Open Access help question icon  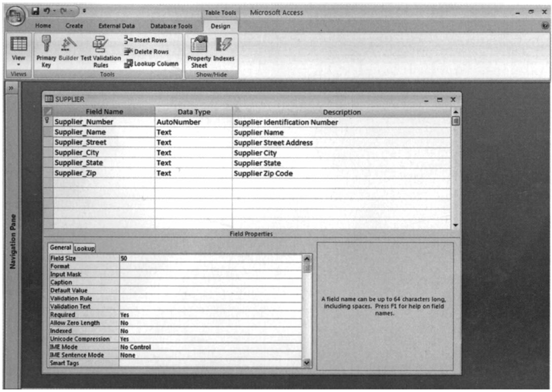pos(544,25)
